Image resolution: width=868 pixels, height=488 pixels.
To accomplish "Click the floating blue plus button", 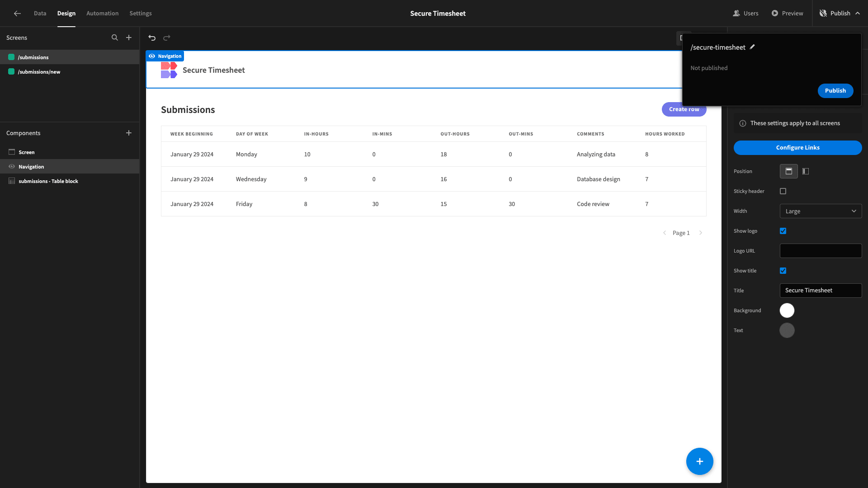I will tap(699, 461).
